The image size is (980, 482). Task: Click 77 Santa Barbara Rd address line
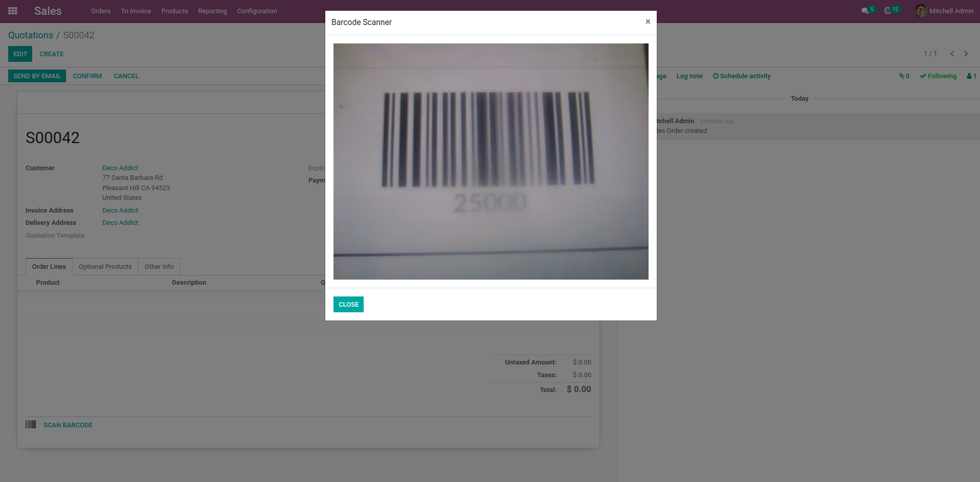pyautogui.click(x=132, y=178)
